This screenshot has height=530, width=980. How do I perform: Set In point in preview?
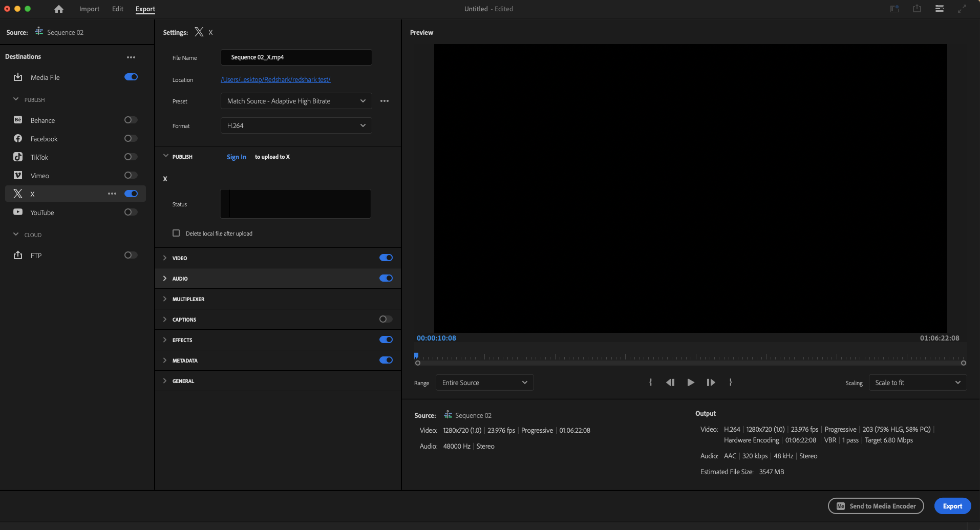[651, 383]
